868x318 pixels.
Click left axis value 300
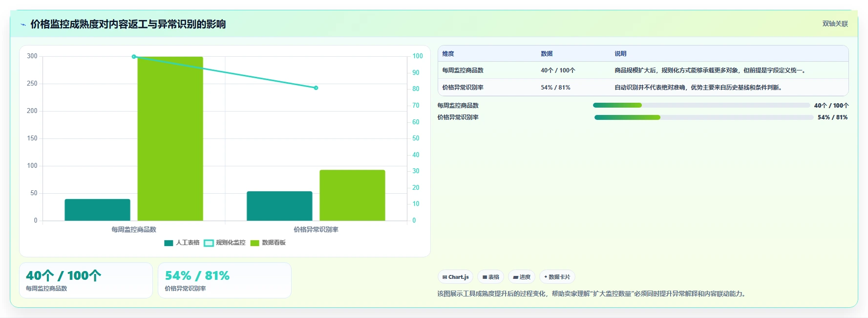pyautogui.click(x=32, y=56)
